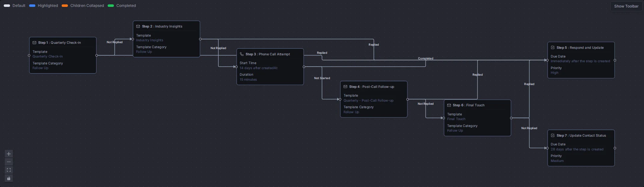Click the green Completed legend swatch
This screenshot has width=644, height=187.
pos(111,6)
